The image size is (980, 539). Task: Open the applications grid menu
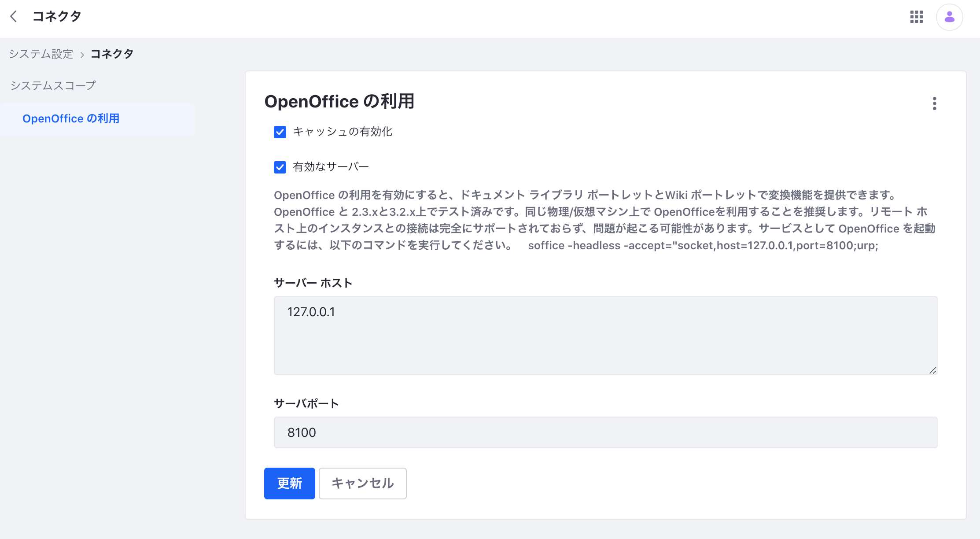[x=916, y=17]
